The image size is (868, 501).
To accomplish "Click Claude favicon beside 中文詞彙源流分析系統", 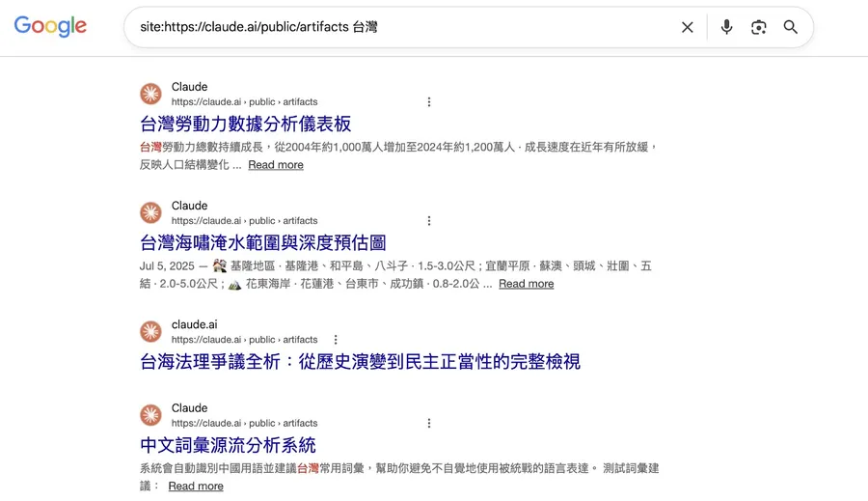I will click(x=150, y=415).
